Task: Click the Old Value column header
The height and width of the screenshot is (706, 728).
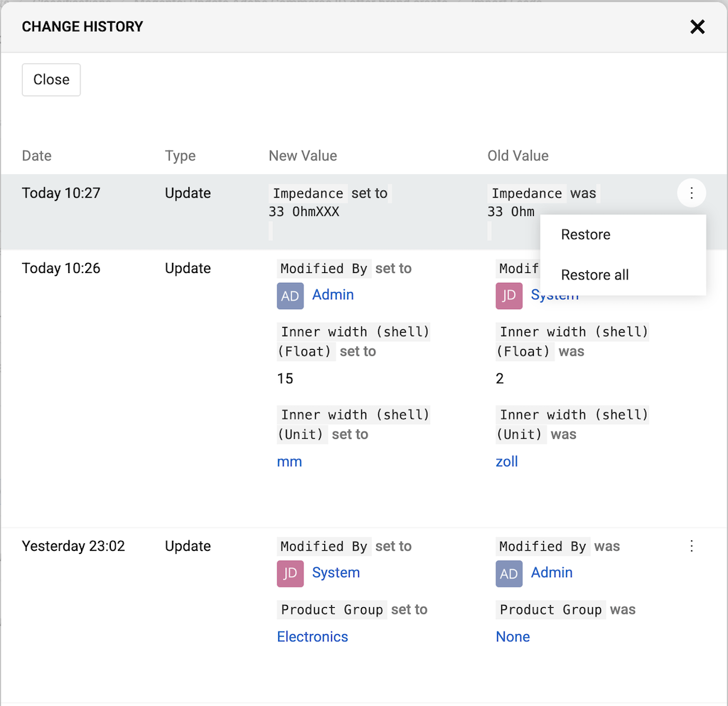Action: click(518, 156)
